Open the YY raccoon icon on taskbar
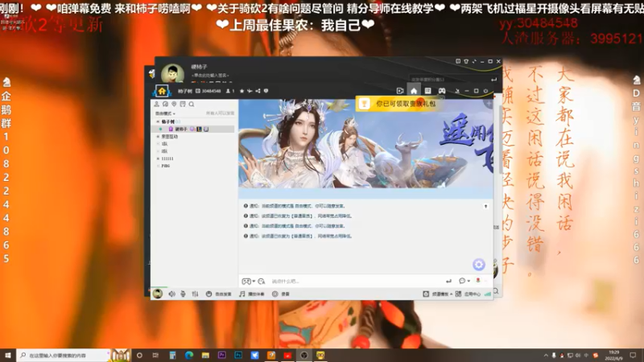 click(320, 355)
